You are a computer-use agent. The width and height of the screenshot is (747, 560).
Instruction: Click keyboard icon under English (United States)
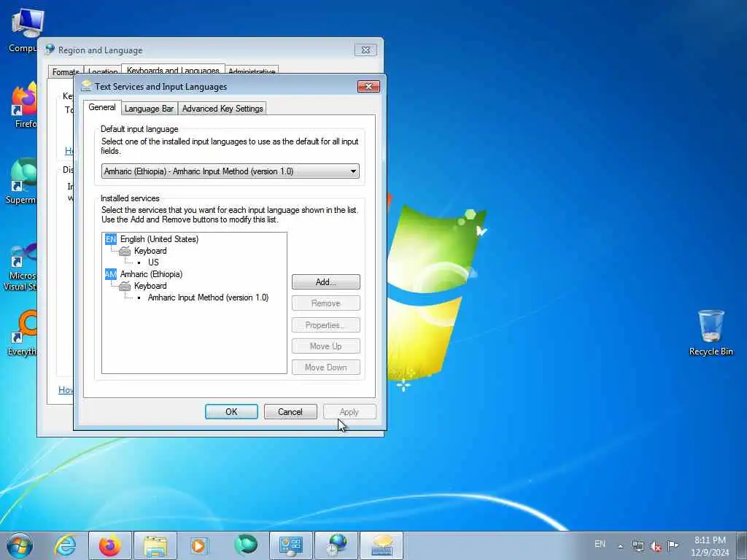click(125, 252)
